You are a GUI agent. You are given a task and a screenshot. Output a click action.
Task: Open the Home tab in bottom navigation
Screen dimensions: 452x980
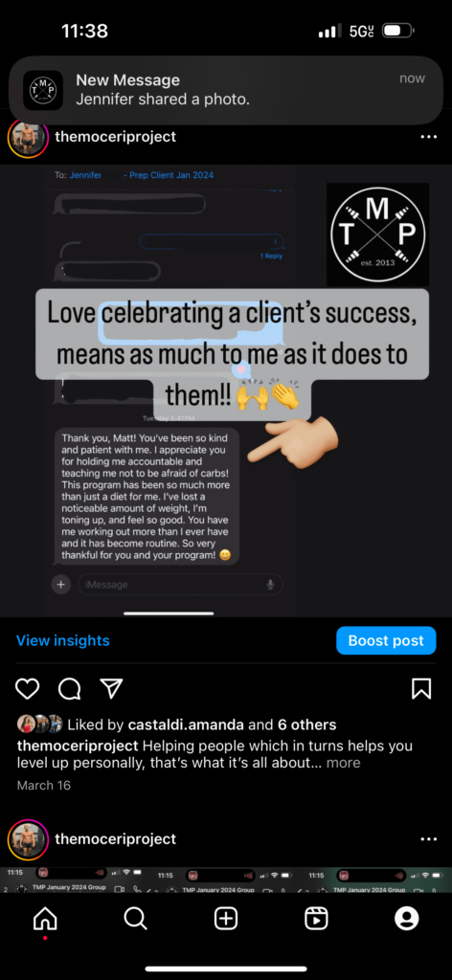45,918
